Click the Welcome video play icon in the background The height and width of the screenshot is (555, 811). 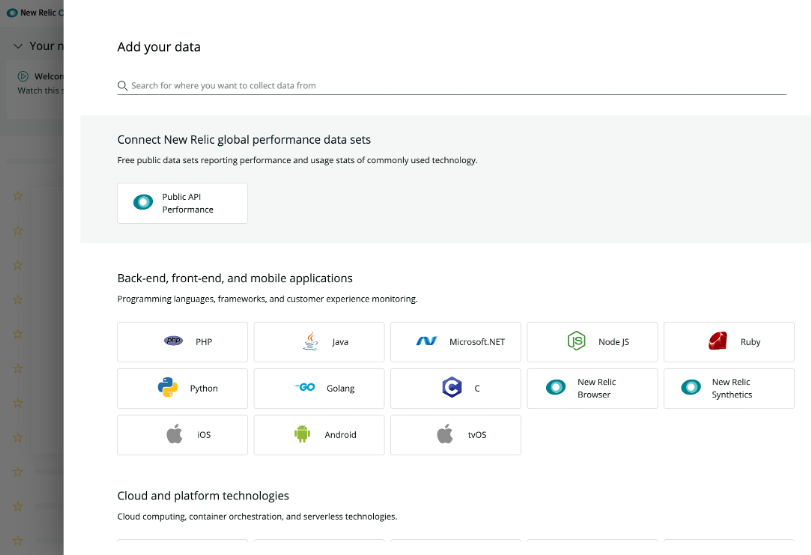click(23, 77)
